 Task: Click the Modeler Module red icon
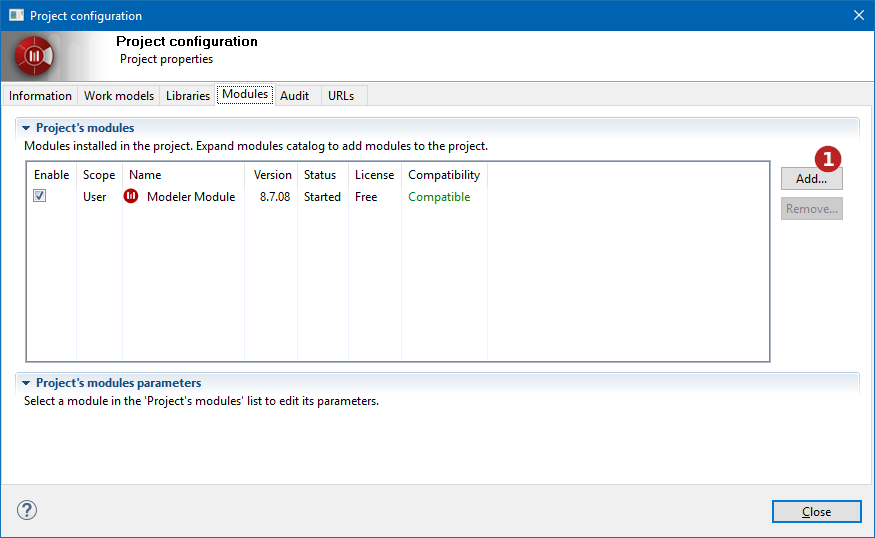click(x=131, y=196)
